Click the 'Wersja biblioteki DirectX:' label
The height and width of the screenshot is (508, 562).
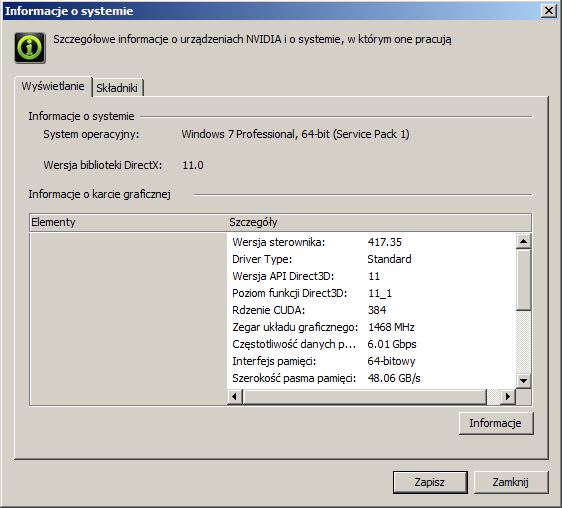click(x=103, y=165)
